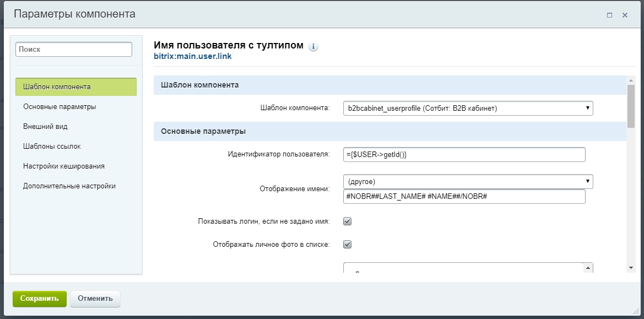This screenshot has width=644, height=319.
Task: Open the 'Шаблон компонента' dropdown
Action: point(468,109)
